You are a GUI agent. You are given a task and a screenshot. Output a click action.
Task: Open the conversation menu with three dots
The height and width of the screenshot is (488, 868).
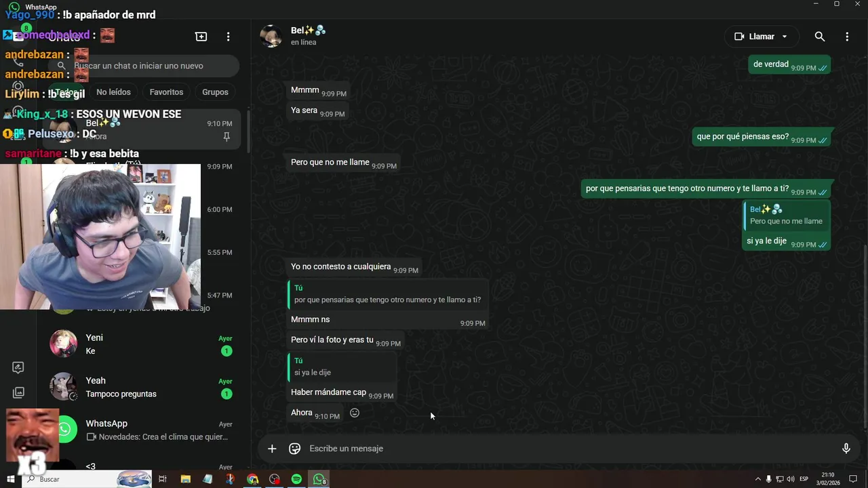(x=846, y=37)
